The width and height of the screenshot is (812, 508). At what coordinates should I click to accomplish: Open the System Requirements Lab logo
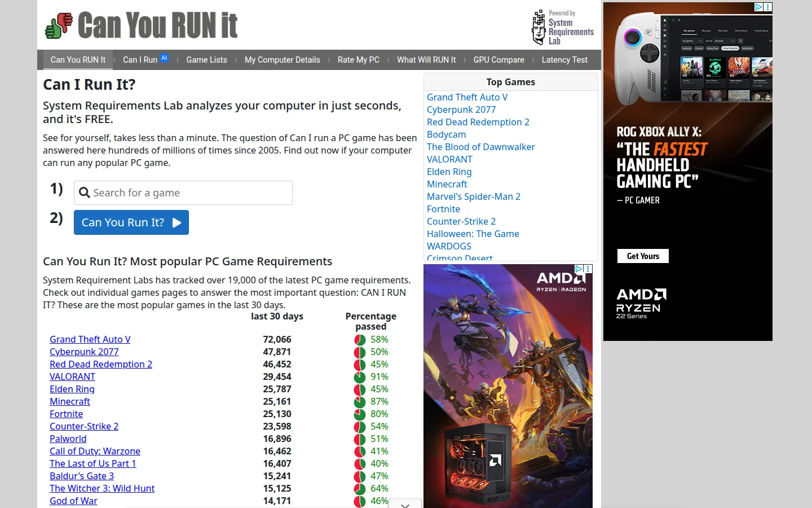click(x=563, y=27)
